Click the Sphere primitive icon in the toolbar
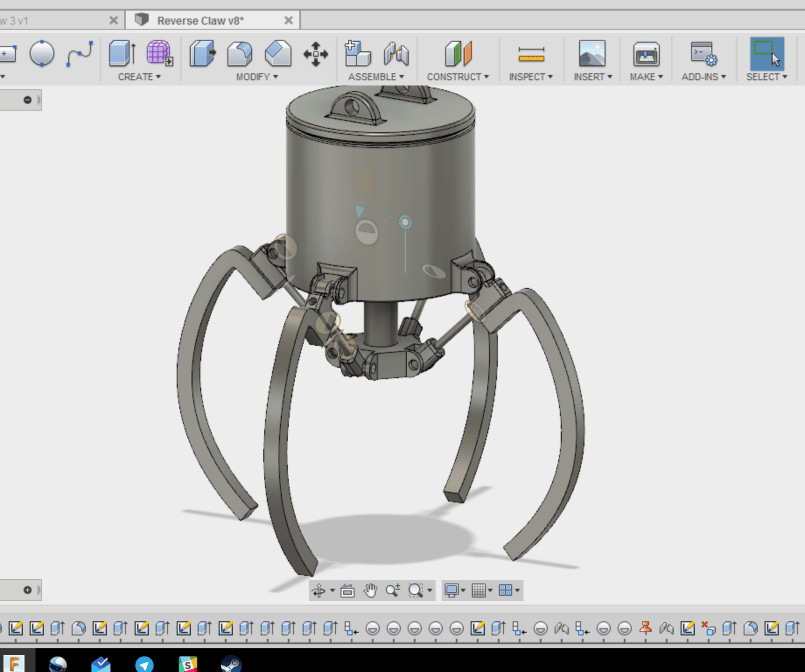Screen dimensions: 805x672 point(42,55)
